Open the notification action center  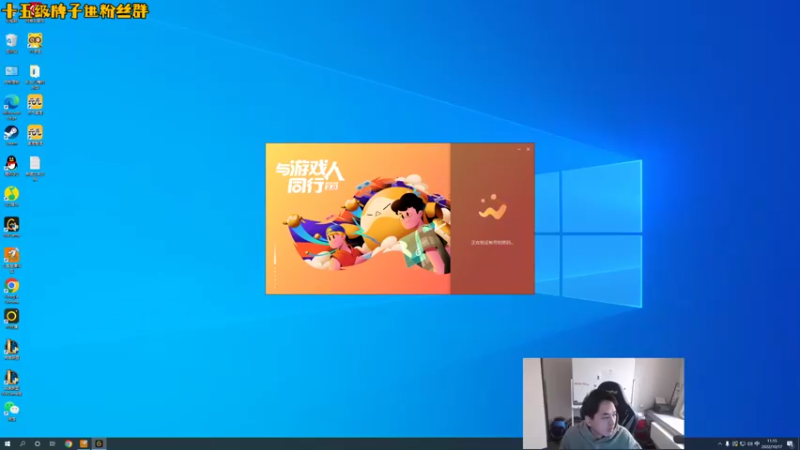click(790, 444)
